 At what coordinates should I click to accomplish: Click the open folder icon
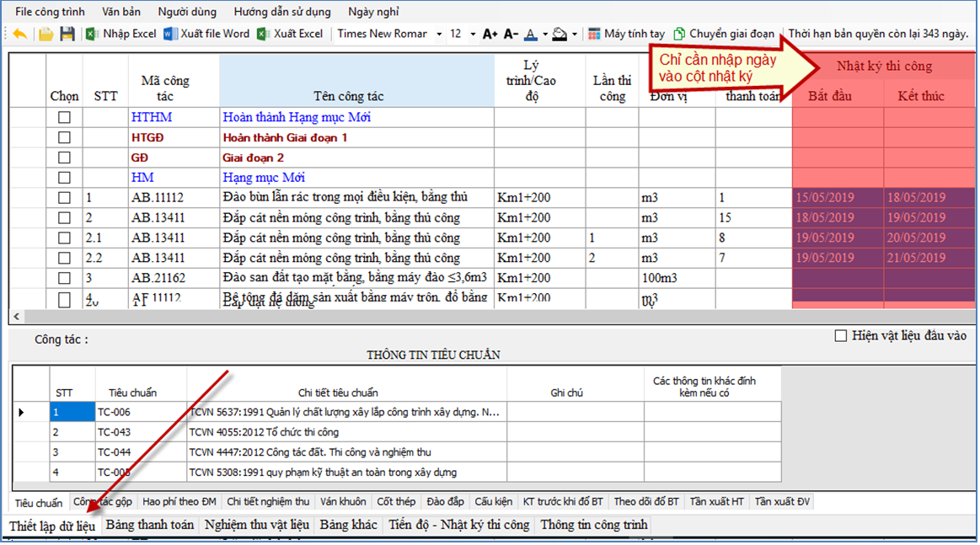tap(46, 35)
